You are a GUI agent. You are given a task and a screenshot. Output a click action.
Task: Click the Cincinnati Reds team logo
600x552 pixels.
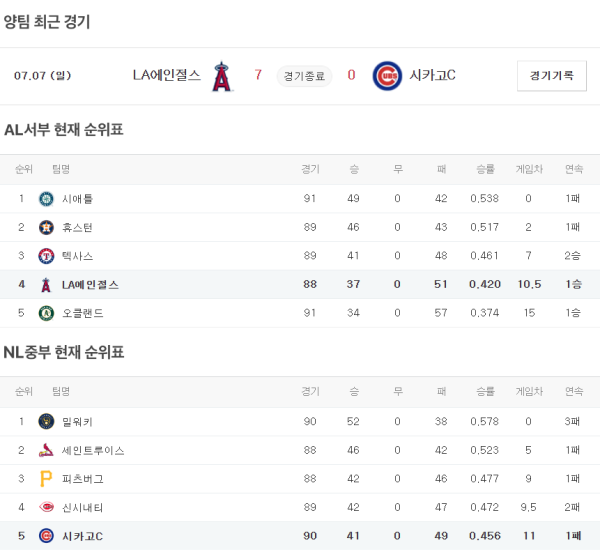click(45, 508)
